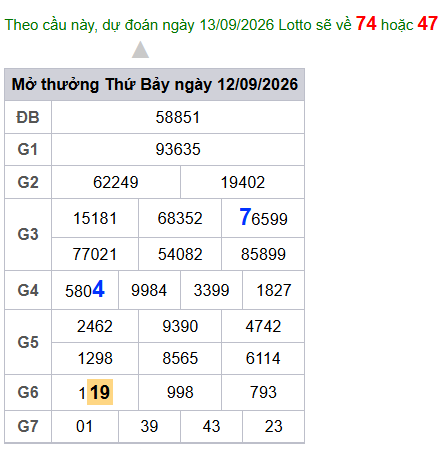Viewport: 446px width, 450px height.
Task: Click the gray upward triangle arrow
Action: point(140,50)
